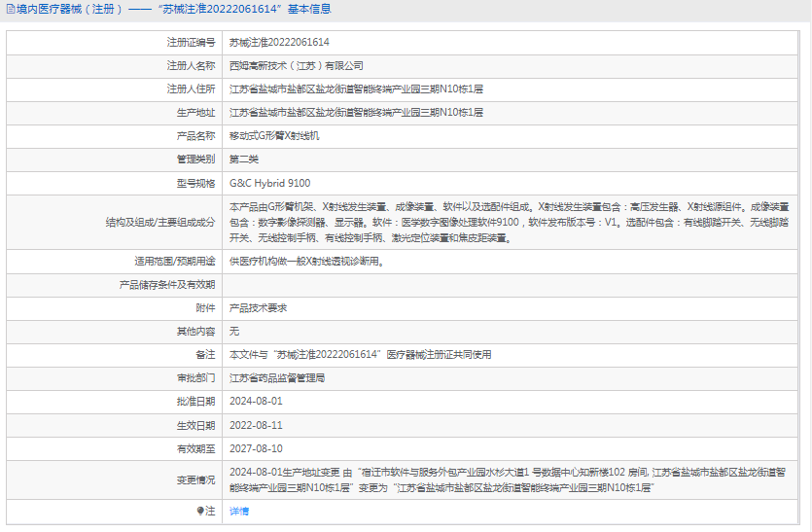Click the 备注 label
The width and height of the screenshot is (812, 532).
pyautogui.click(x=205, y=355)
